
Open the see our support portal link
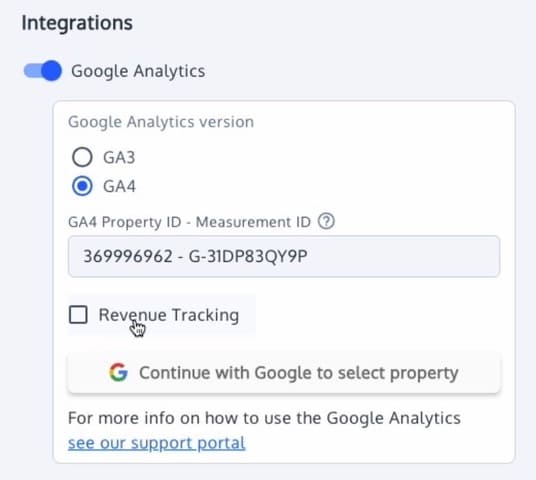157,443
